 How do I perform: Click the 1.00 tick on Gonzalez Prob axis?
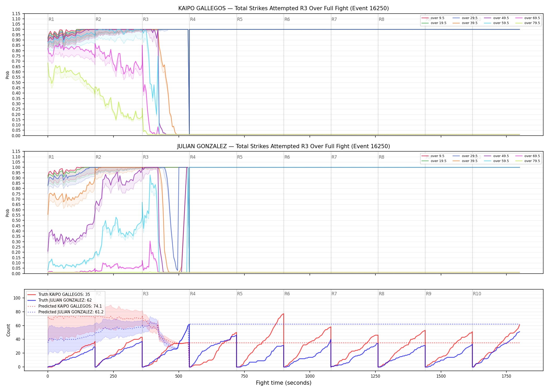tap(16, 167)
